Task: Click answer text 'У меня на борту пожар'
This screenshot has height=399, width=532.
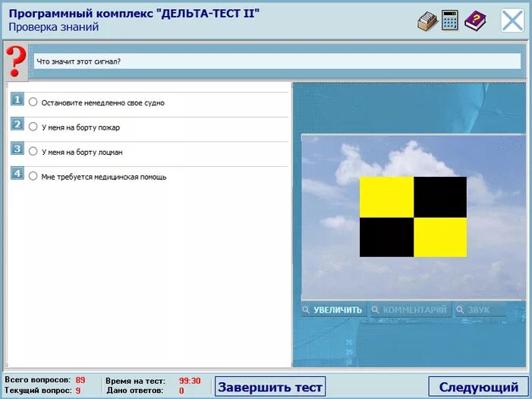Action: click(80, 127)
